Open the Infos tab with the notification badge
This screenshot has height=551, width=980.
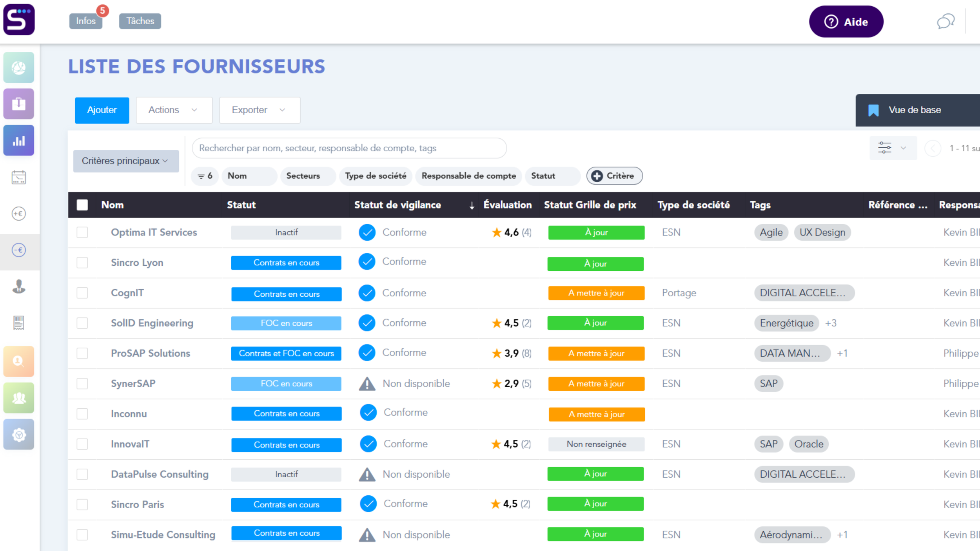point(86,21)
